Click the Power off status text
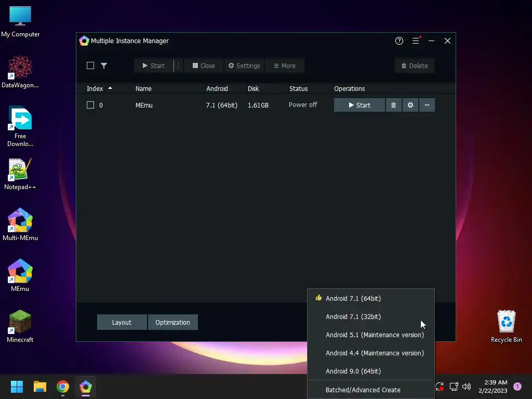The height and width of the screenshot is (399, 532). (x=303, y=105)
